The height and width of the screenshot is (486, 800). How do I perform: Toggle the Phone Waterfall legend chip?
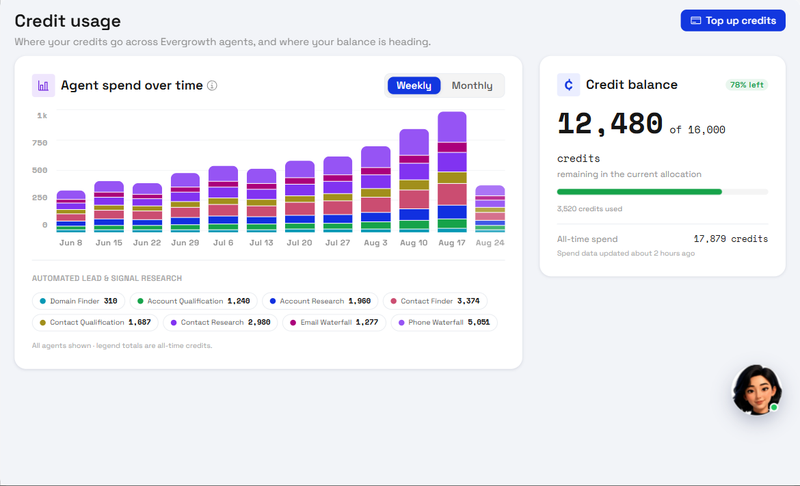pyautogui.click(x=444, y=322)
